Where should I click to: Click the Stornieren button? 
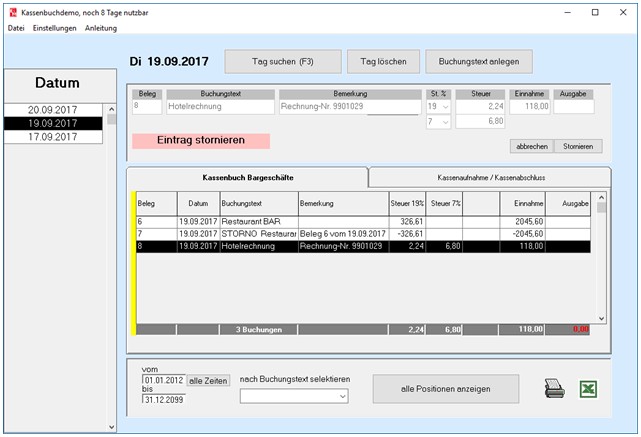(x=577, y=146)
